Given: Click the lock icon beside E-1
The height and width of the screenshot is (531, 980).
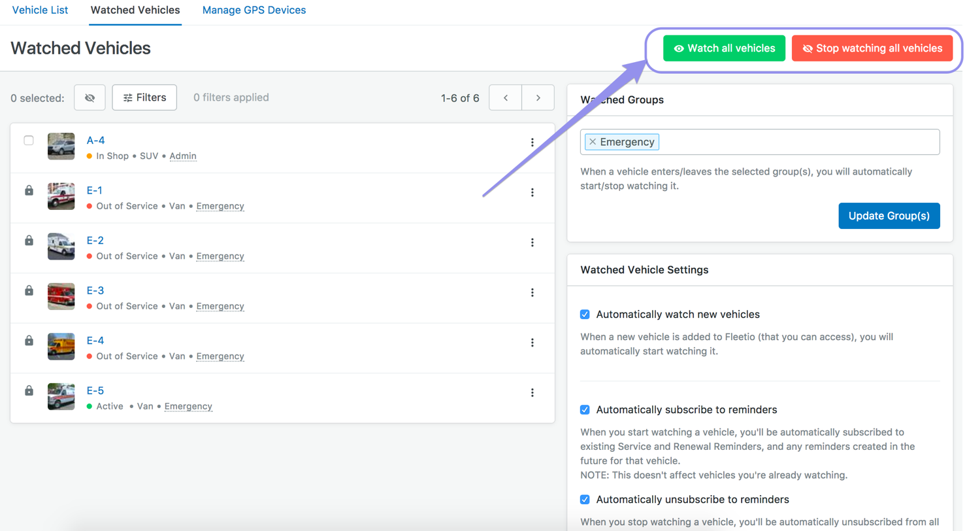Looking at the screenshot, I should pyautogui.click(x=29, y=190).
